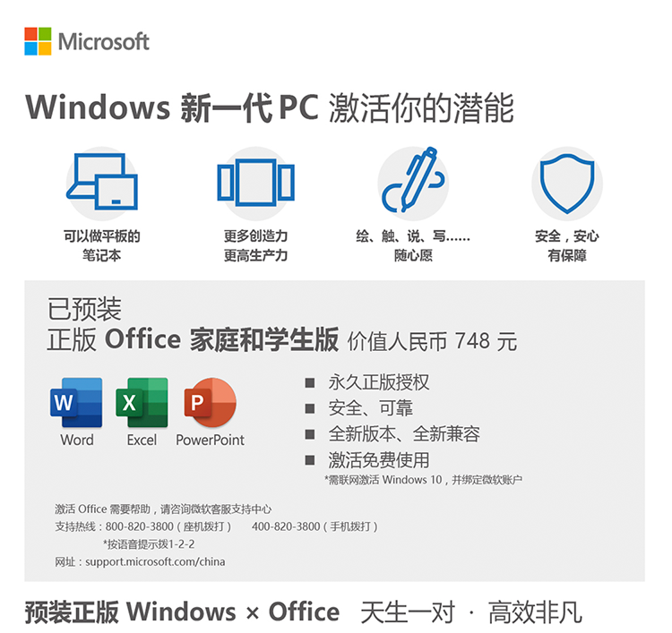This screenshot has width=672, height=633.
Task: Click the security shield icon
Action: point(567,184)
